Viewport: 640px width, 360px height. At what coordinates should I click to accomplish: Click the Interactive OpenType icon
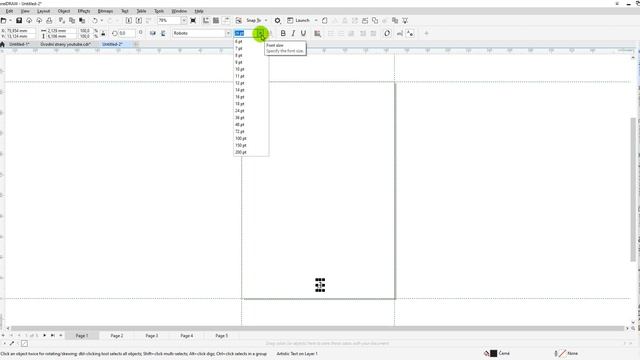(387, 33)
